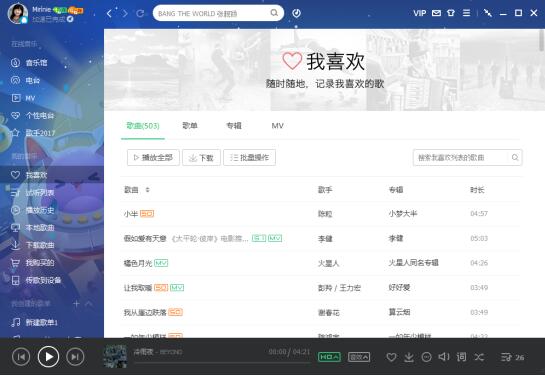Add a new playlist with the plus icon
The image size is (545, 376).
point(76,304)
